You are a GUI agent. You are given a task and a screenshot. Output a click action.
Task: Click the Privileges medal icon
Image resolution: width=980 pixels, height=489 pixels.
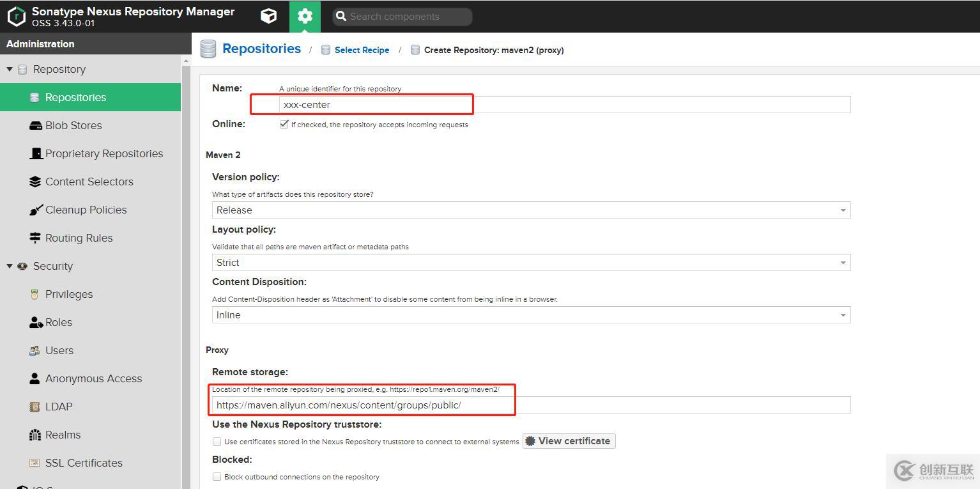point(34,294)
